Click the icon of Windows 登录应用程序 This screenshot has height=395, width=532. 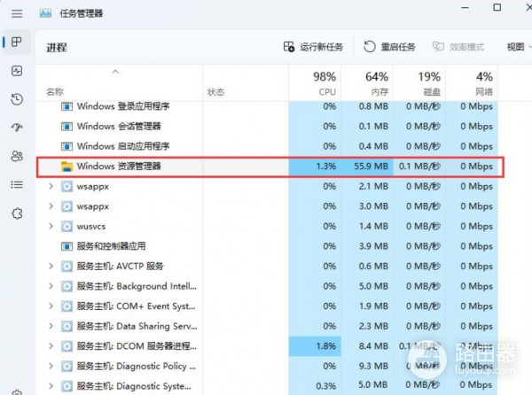(x=66, y=106)
